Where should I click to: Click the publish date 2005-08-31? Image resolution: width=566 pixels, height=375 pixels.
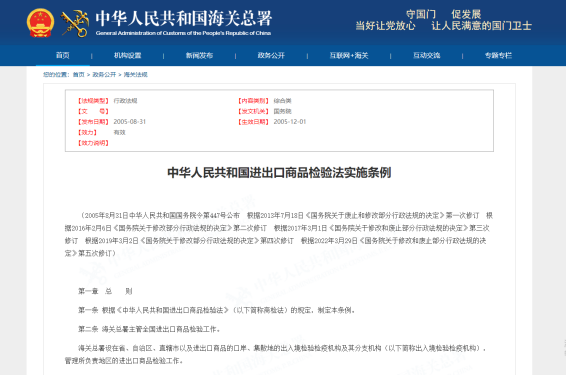click(130, 122)
